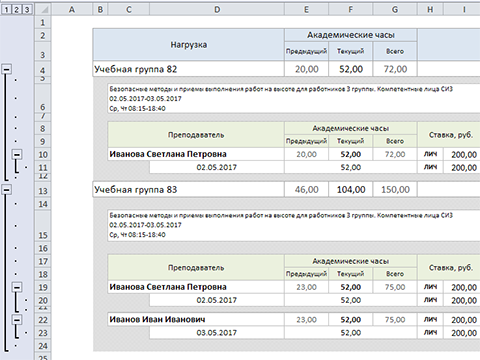The height and width of the screenshot is (360, 480).
Task: Select all cells corner button
Action: click(x=43, y=10)
